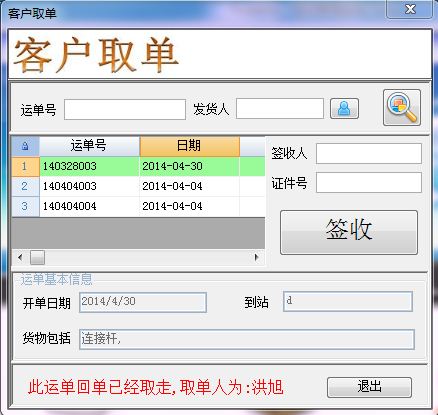
Task: Click the 货物包括 field
Action: tap(247, 339)
